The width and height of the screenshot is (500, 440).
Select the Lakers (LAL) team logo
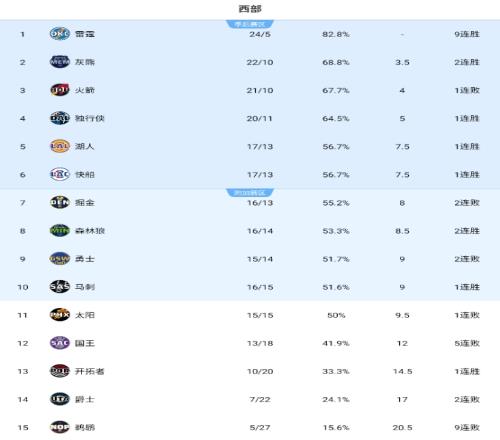tap(60, 146)
